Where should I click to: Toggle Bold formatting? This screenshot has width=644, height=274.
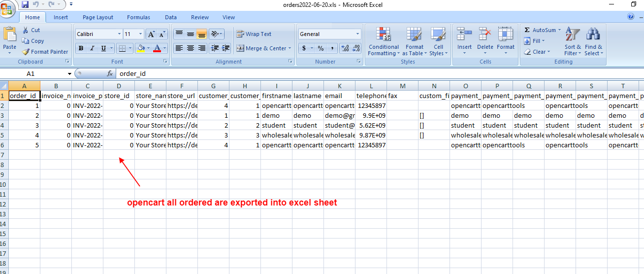(81, 48)
